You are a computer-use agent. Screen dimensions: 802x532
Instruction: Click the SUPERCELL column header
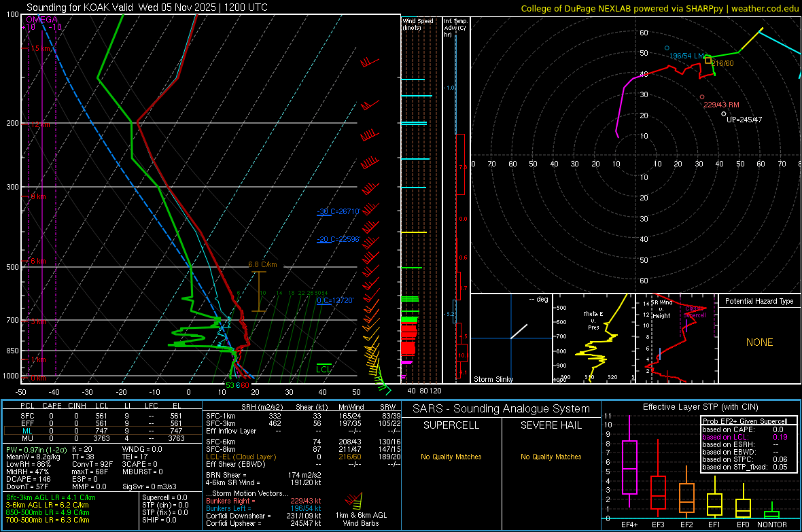click(451, 425)
